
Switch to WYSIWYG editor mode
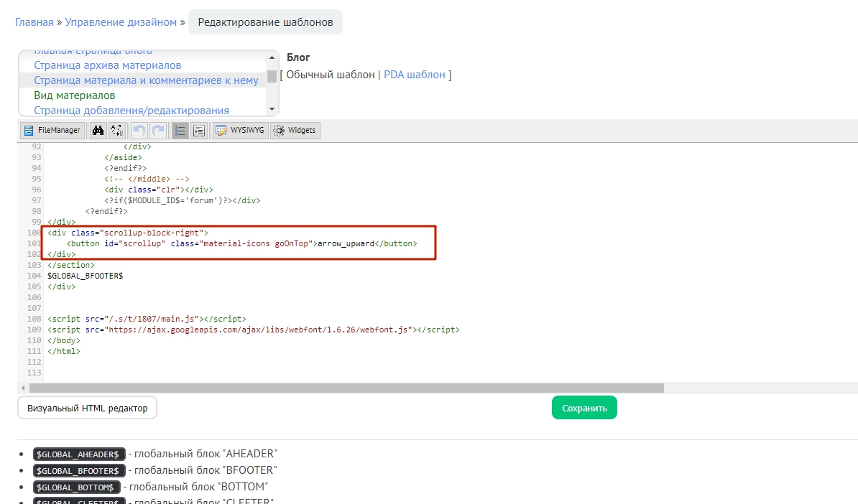pos(240,131)
